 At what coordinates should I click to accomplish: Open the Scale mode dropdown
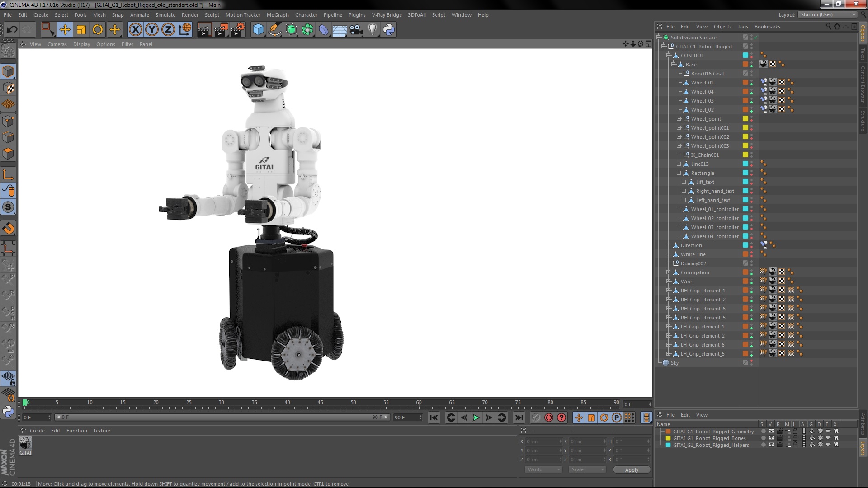point(587,470)
